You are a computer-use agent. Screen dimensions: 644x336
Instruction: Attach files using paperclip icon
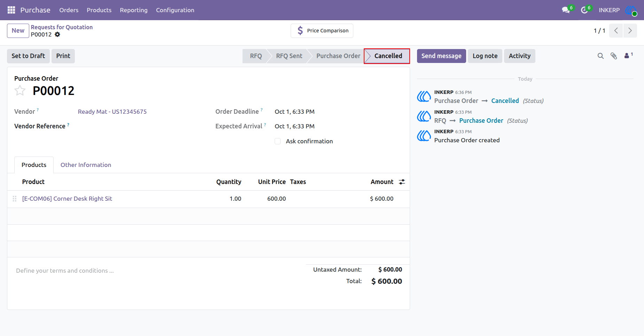point(614,56)
